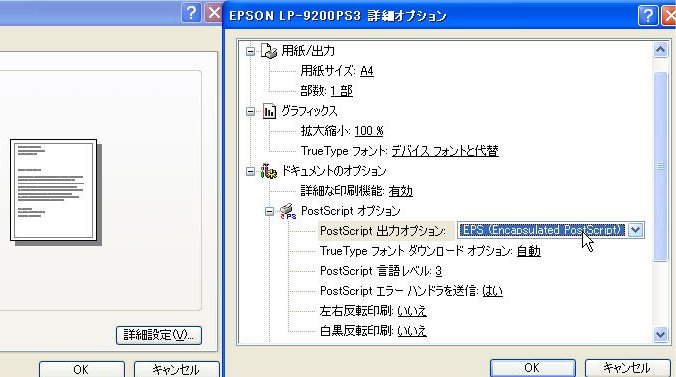Open the PostScript 出力オプション dropdown arrow
The width and height of the screenshot is (676, 377).
(635, 230)
